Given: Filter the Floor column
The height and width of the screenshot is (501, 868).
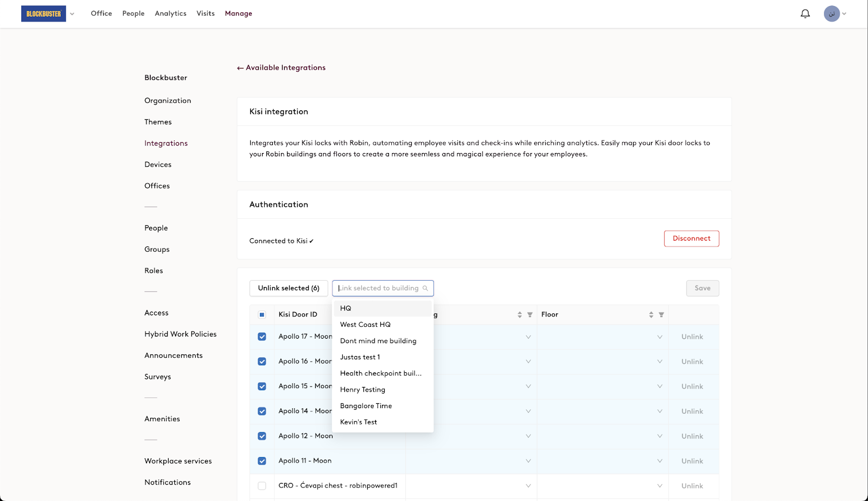Looking at the screenshot, I should [x=661, y=315].
